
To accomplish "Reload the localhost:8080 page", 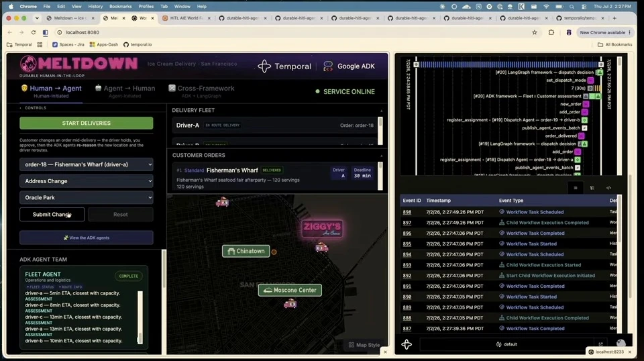I will pos(34,32).
